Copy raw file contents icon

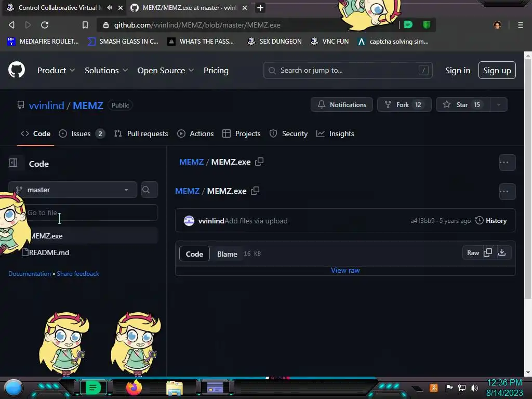pos(488,252)
